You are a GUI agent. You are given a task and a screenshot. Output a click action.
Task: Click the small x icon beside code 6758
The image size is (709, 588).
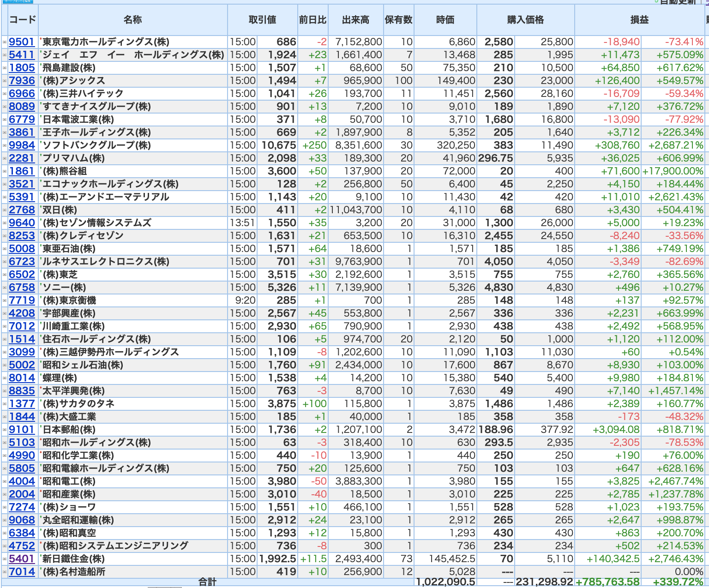[5, 288]
